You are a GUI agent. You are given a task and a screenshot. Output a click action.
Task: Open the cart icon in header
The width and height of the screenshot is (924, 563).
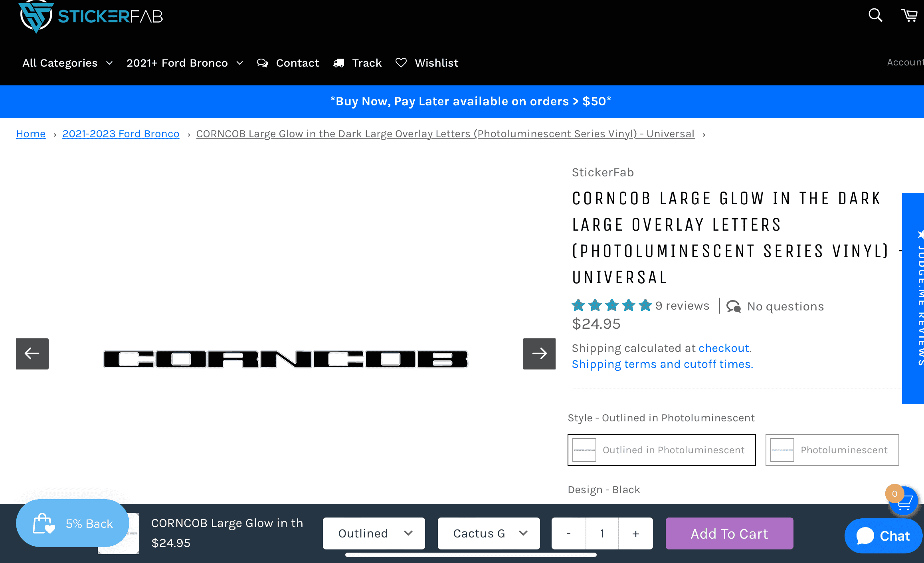(910, 15)
